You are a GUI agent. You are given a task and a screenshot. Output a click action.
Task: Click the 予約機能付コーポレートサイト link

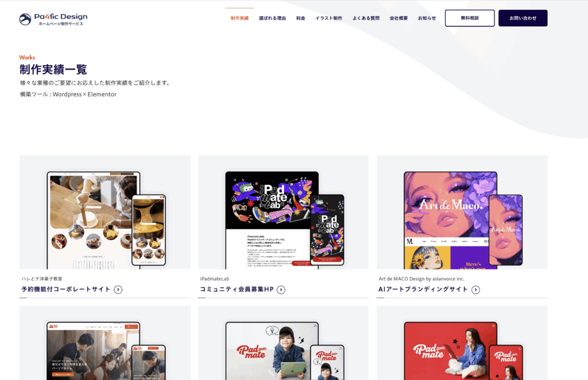[66, 289]
